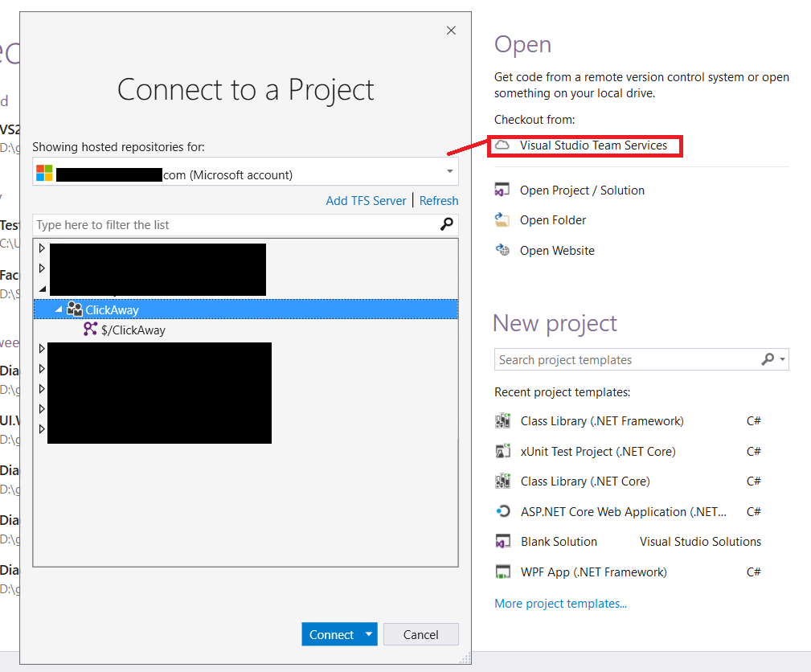
Task: Select the ClickAway team project row
Action: (246, 309)
